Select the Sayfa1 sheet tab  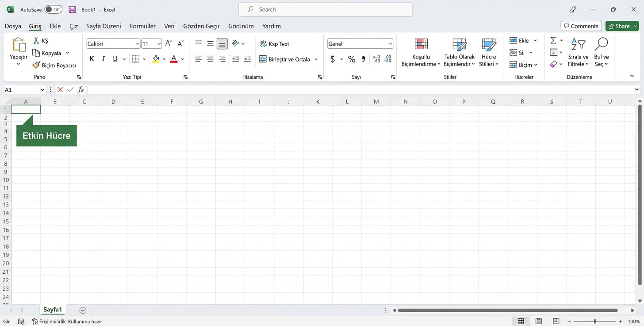coord(53,310)
